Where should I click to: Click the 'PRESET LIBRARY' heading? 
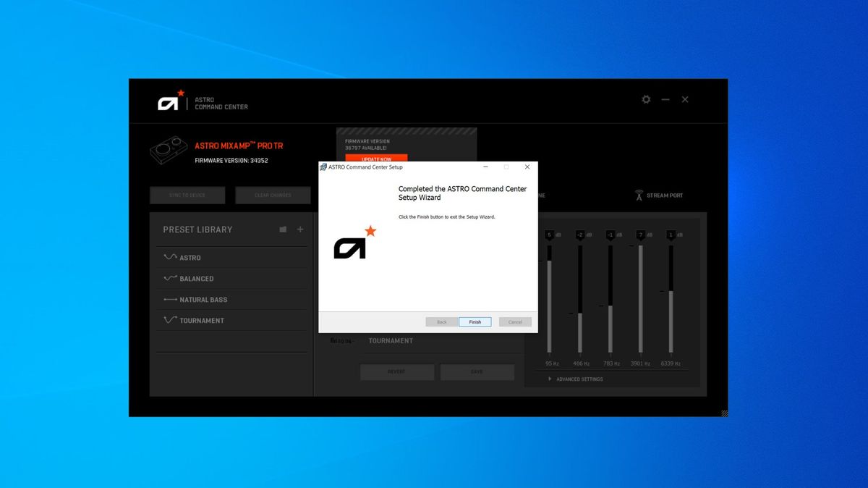pos(197,230)
